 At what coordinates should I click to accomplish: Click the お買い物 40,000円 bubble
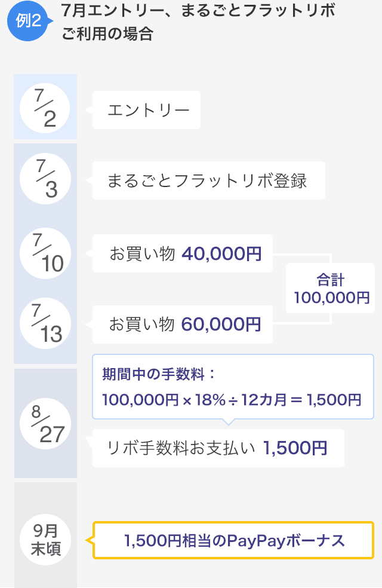(x=183, y=253)
